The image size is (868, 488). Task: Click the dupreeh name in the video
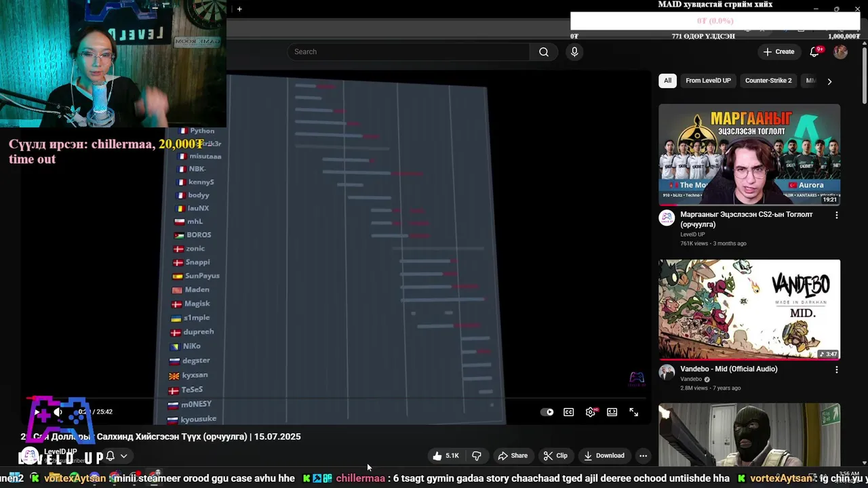(x=199, y=332)
